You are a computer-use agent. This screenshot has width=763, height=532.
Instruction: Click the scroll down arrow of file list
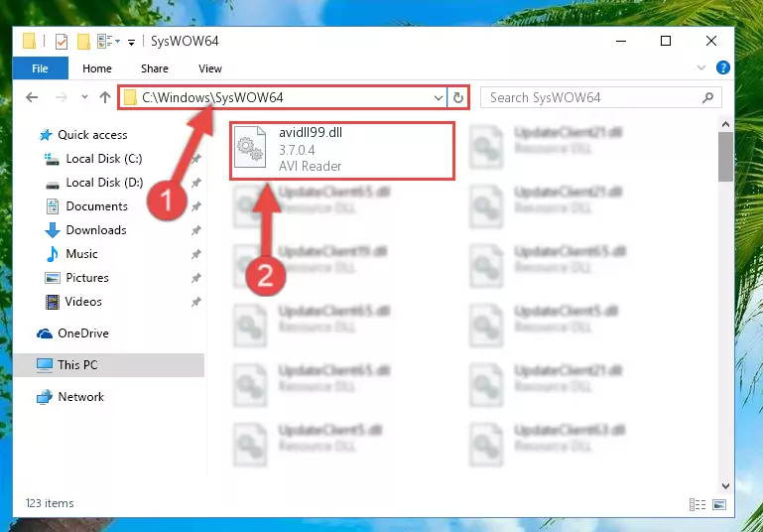pyautogui.click(x=725, y=485)
